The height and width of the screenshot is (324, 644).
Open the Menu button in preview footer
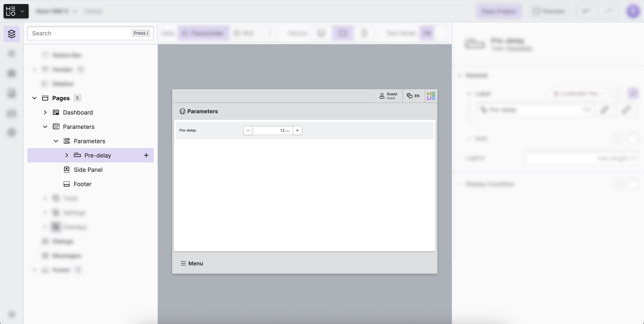click(x=192, y=263)
